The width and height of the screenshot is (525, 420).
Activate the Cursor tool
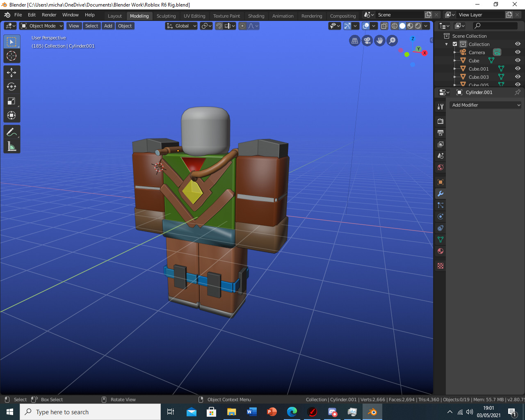tap(11, 56)
